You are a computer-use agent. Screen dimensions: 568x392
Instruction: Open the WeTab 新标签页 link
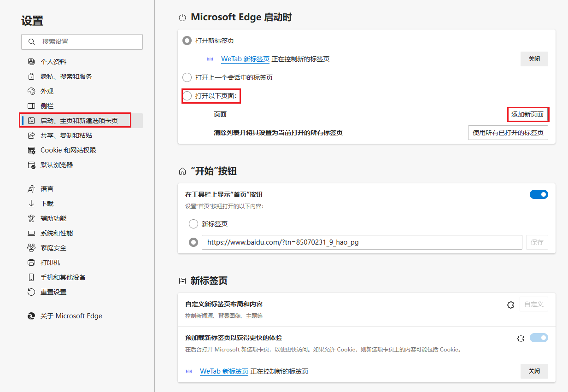tap(245, 59)
